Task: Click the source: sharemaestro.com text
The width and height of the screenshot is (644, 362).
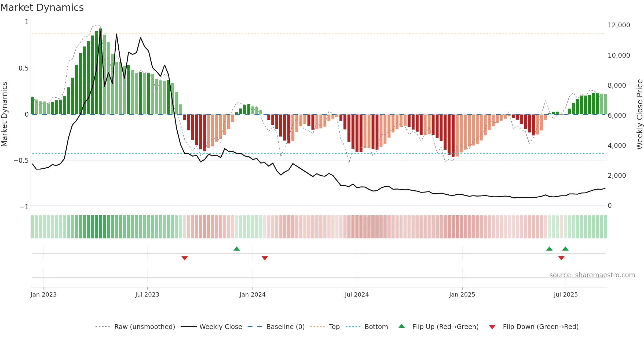Action: tap(592, 275)
